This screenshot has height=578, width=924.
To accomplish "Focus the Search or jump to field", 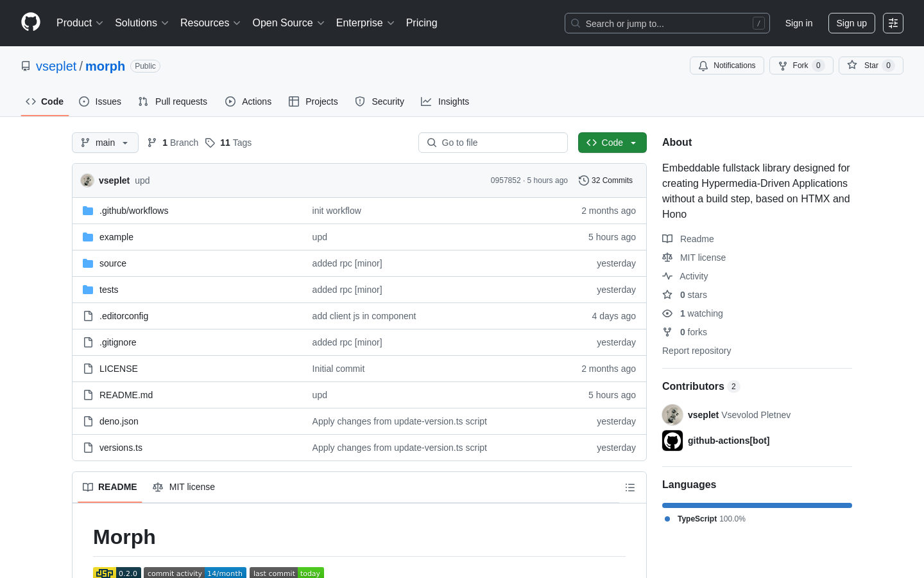I will (x=667, y=23).
